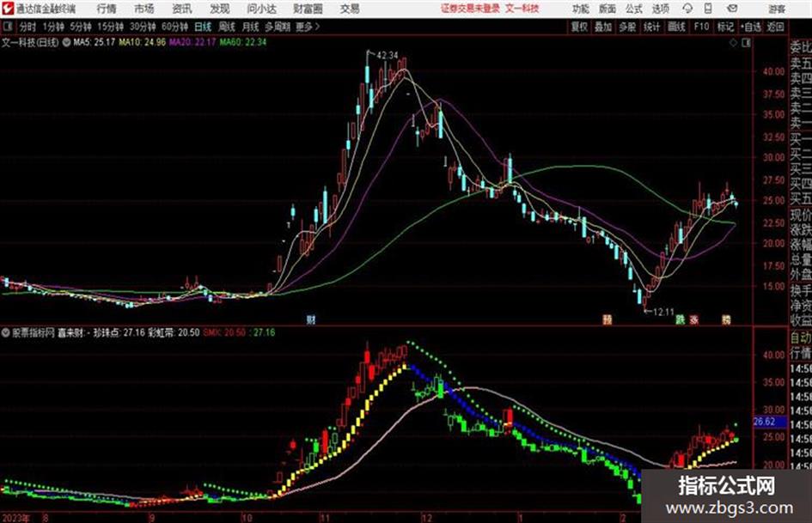Image resolution: width=812 pixels, height=523 pixels.
Task: Switch to the 分时 period tab
Action: click(27, 27)
